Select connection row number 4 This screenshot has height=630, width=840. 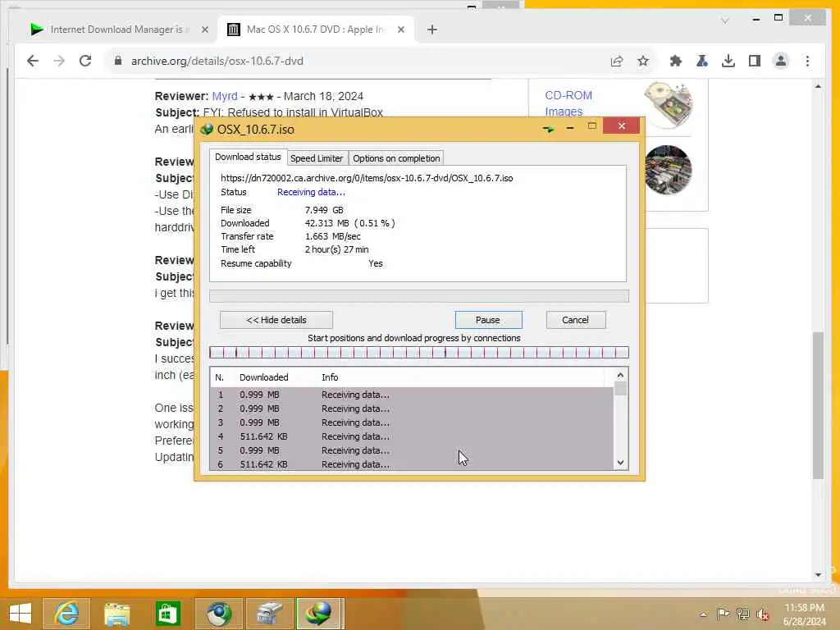pos(412,436)
